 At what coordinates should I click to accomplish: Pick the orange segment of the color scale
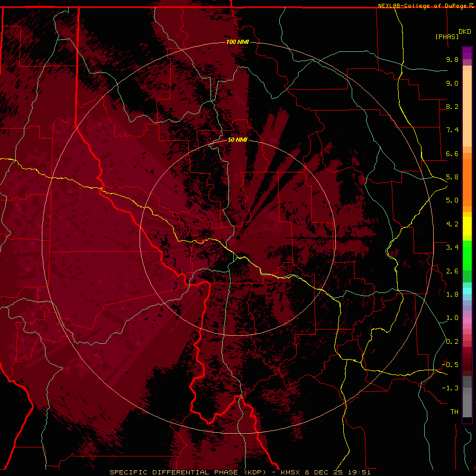pos(467,183)
